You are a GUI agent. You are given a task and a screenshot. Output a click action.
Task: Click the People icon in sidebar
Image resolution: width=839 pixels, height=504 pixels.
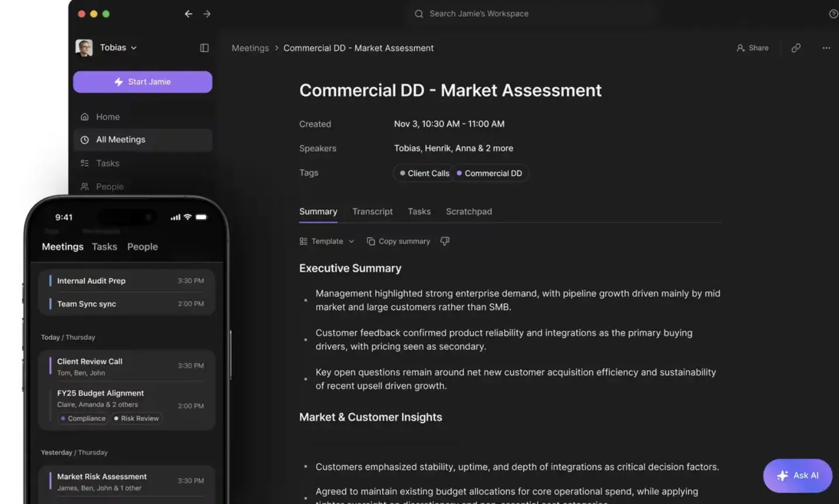[x=85, y=187]
